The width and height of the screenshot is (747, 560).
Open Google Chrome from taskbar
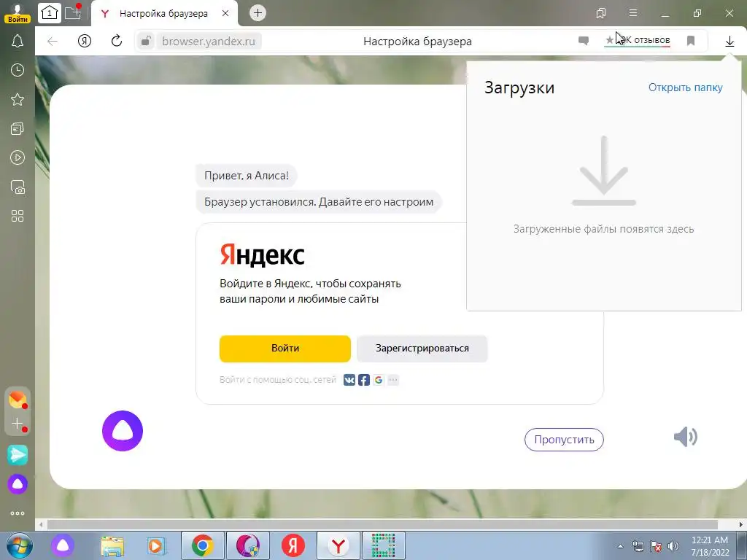(x=203, y=545)
